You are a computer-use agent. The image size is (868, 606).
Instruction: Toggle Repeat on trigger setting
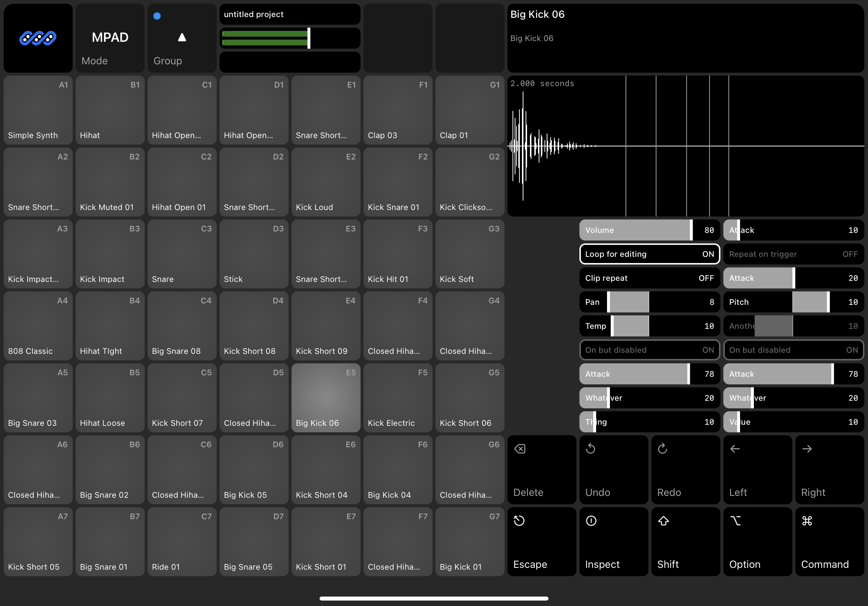pyautogui.click(x=793, y=254)
